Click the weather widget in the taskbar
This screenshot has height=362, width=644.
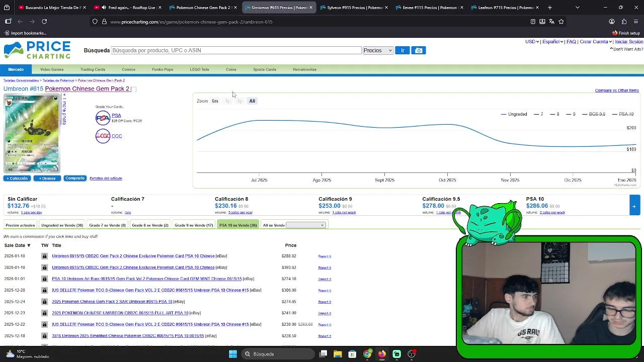28,354
